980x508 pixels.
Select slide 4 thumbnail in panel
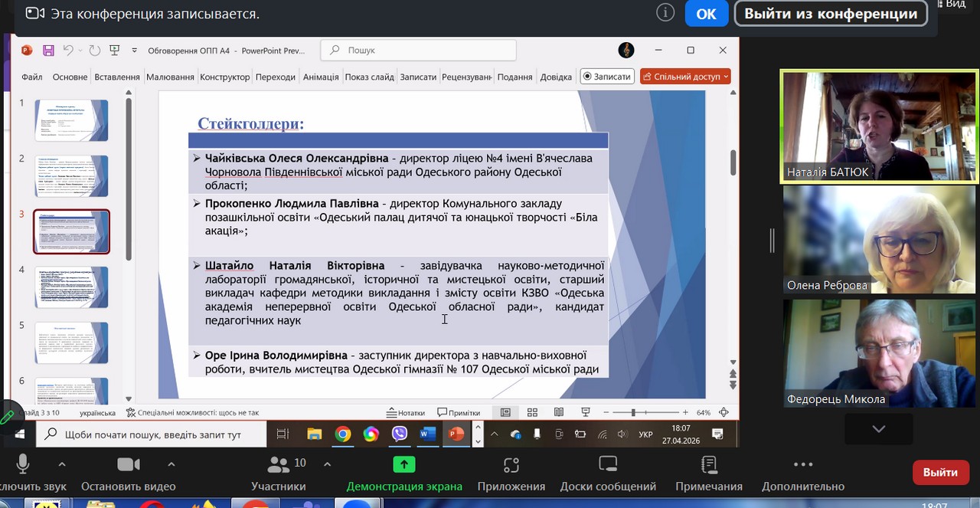click(71, 287)
